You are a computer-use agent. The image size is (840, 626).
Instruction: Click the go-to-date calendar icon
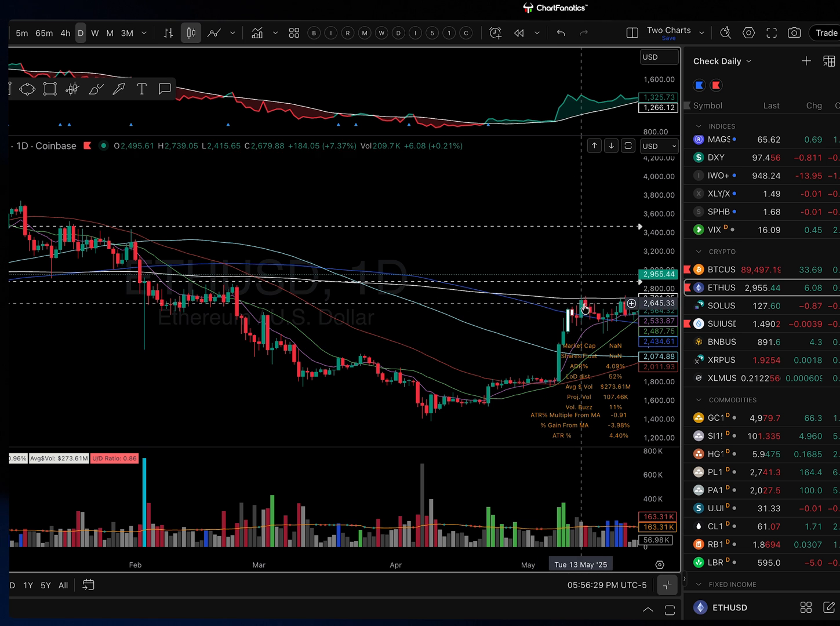tap(88, 585)
